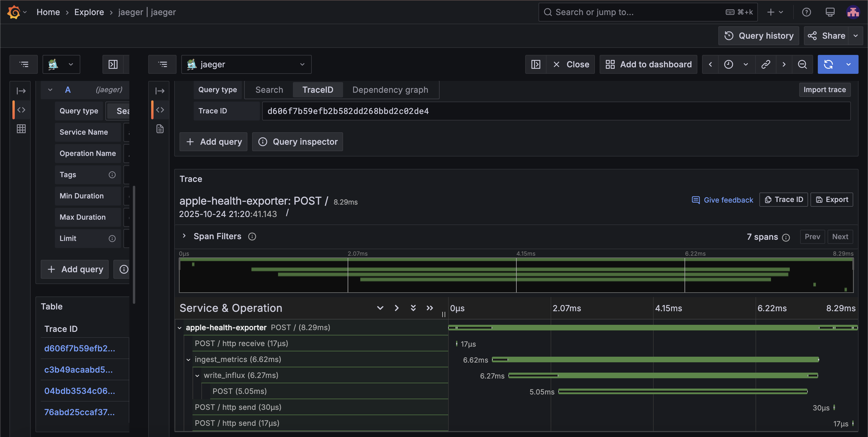Image resolution: width=868 pixels, height=437 pixels.
Task: Click the Trace ID input field
Action: (556, 111)
